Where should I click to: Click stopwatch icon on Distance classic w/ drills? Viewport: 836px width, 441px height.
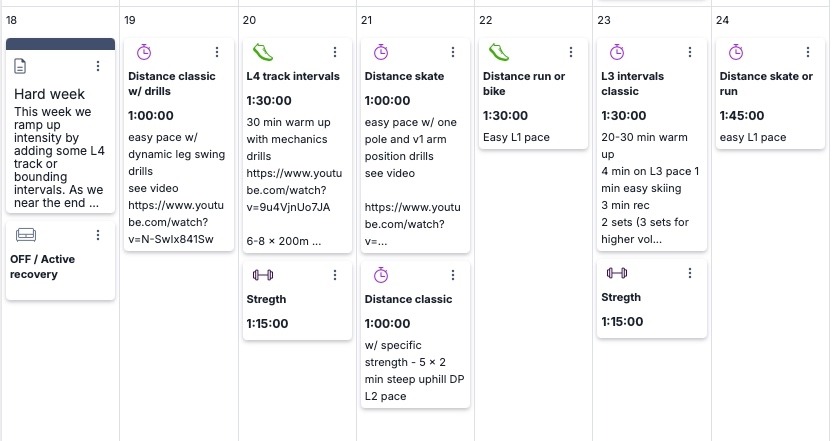[x=144, y=52]
